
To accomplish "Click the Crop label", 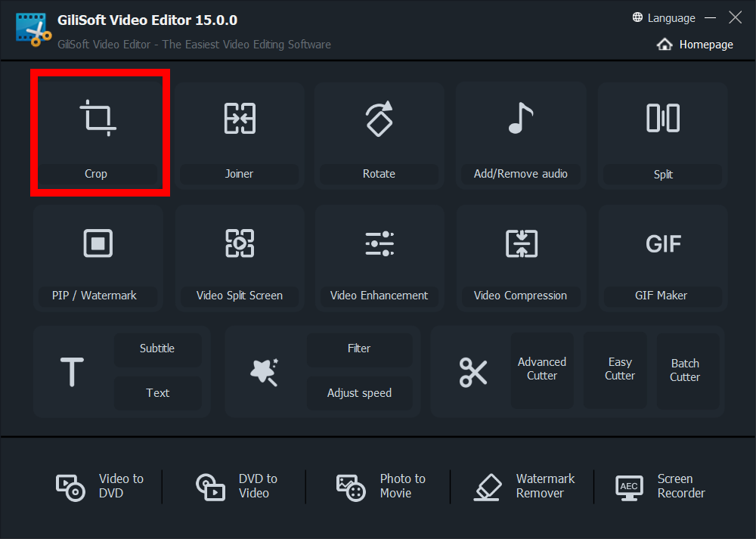I will click(96, 174).
